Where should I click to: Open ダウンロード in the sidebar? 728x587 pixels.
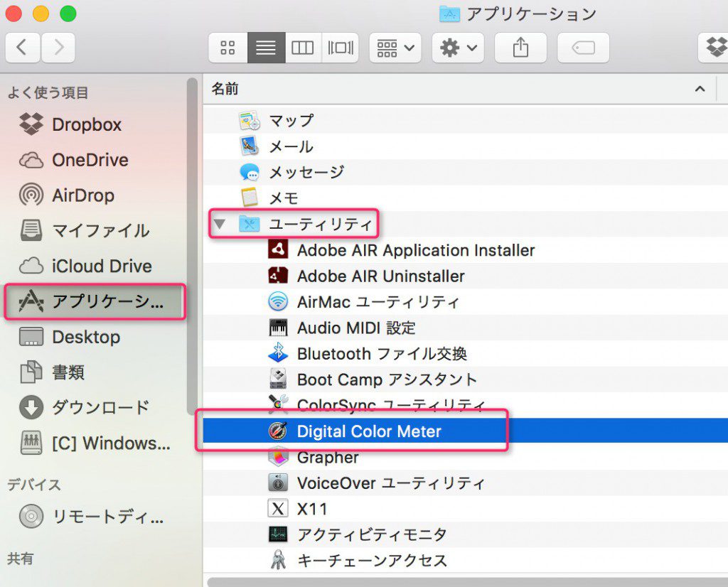pos(95,407)
